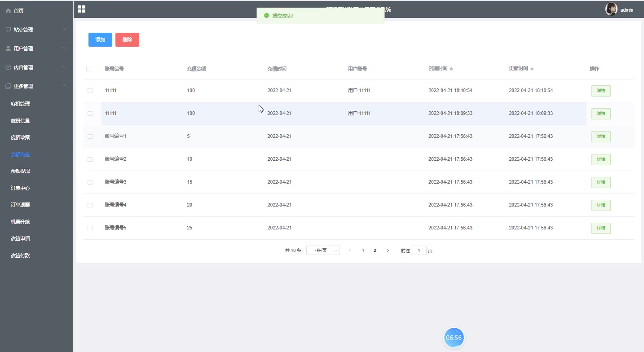View 详情 for row created 18:09:33
The image size is (644, 352).
[601, 114]
